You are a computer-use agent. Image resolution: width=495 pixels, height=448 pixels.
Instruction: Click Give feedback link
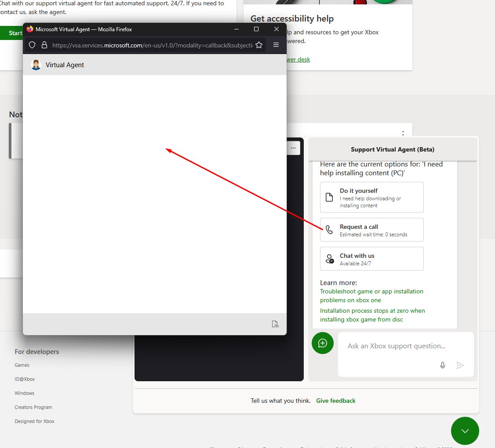pos(335,401)
